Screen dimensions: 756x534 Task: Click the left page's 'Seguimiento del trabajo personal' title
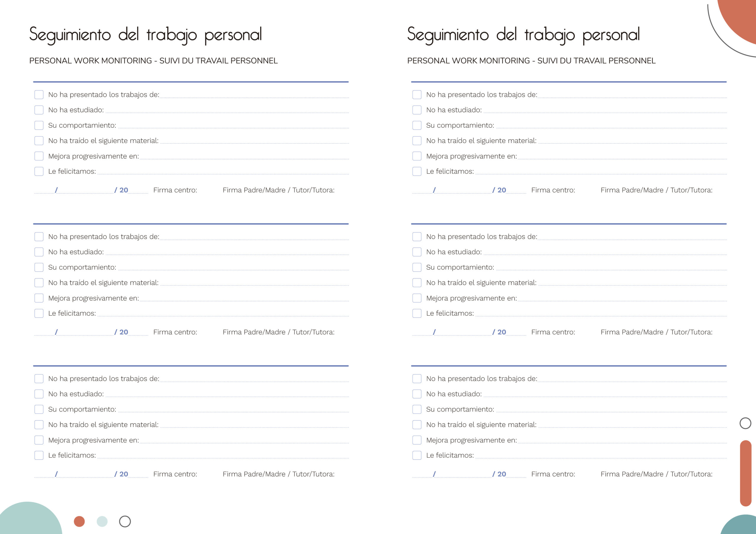coord(146,35)
